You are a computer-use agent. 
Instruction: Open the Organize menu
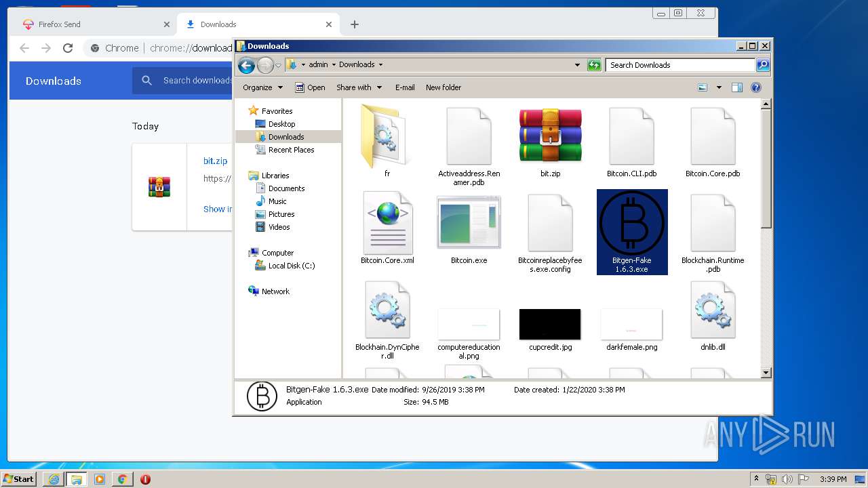(262, 87)
